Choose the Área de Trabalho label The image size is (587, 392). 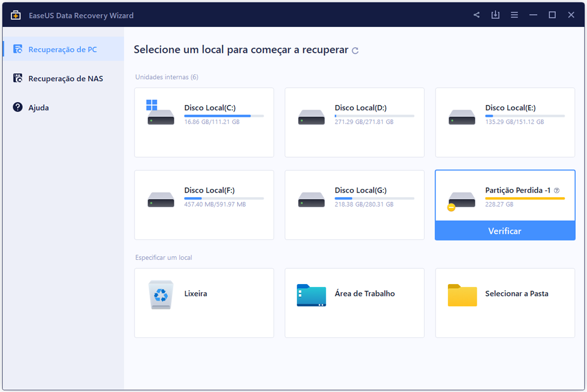(x=365, y=293)
